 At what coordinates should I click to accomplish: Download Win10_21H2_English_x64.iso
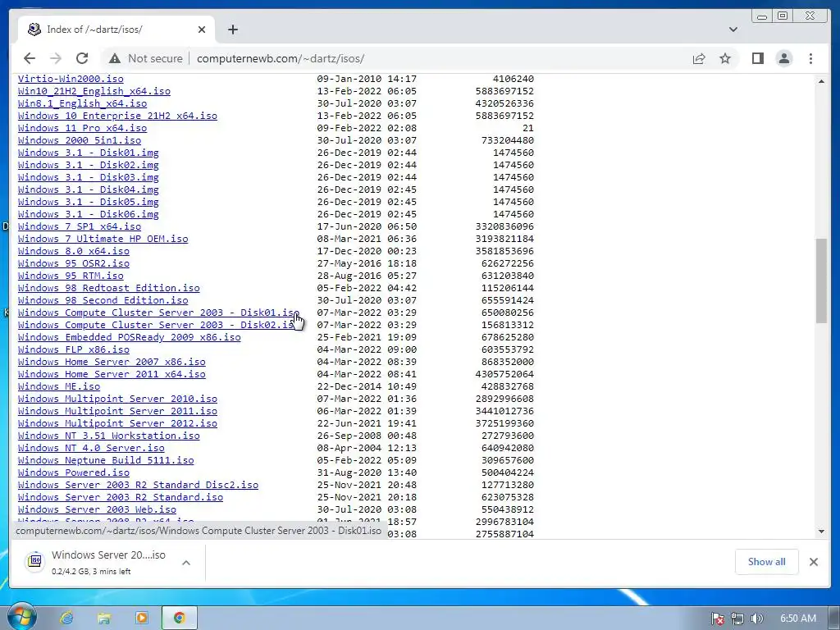pos(94,91)
